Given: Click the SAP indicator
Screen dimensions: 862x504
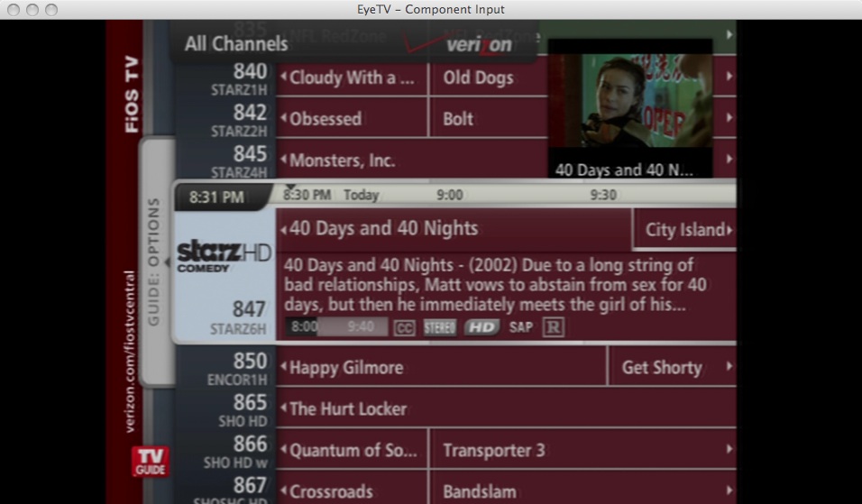Looking at the screenshot, I should [520, 327].
